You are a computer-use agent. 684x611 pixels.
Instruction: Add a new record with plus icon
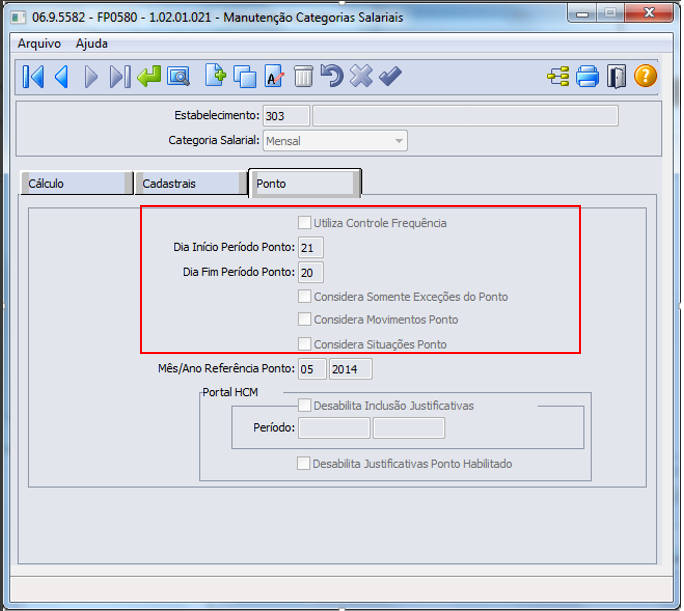[215, 76]
